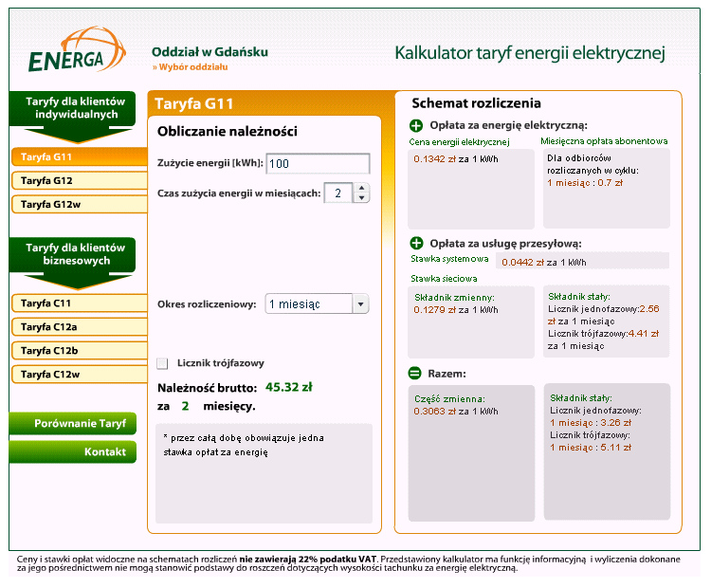This screenshot has width=711, height=588.
Task: Click the Stawka sieciowa label
Action: pyautogui.click(x=444, y=279)
